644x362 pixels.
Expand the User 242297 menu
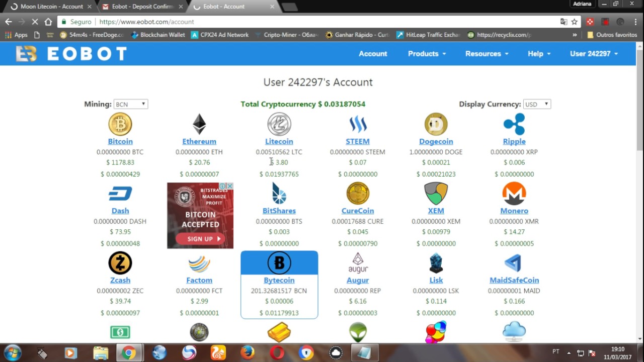594,53
